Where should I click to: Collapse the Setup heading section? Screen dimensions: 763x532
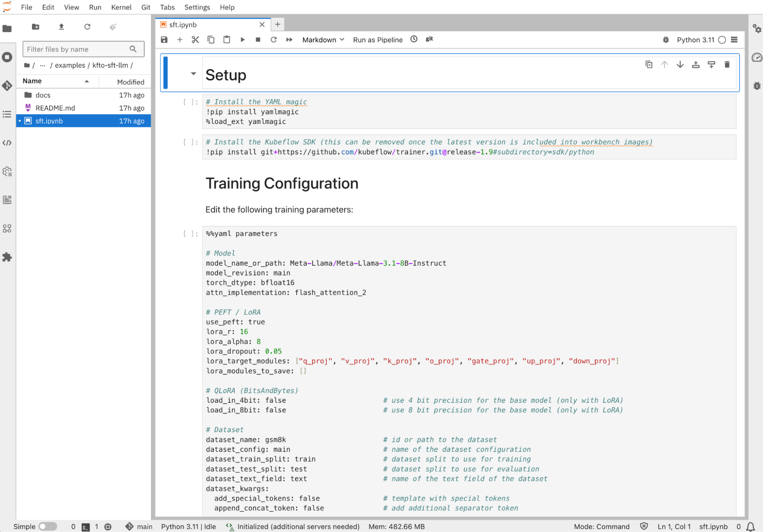click(x=194, y=74)
